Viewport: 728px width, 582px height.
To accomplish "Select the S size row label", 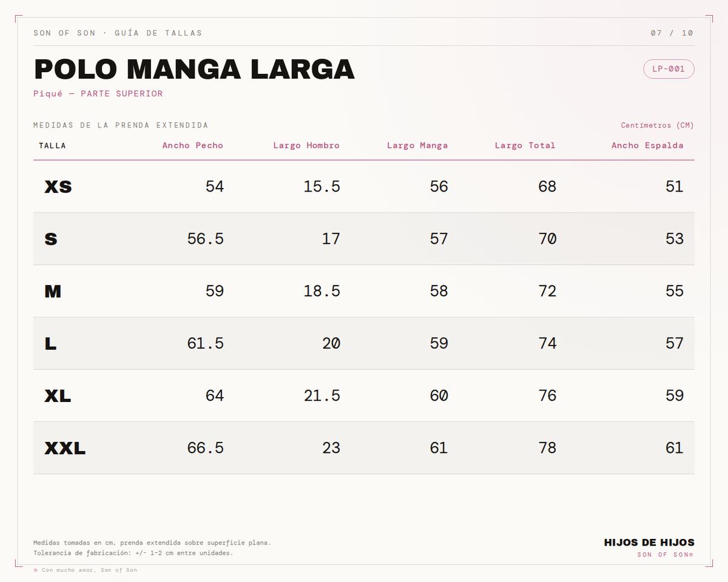I will pos(51,239).
